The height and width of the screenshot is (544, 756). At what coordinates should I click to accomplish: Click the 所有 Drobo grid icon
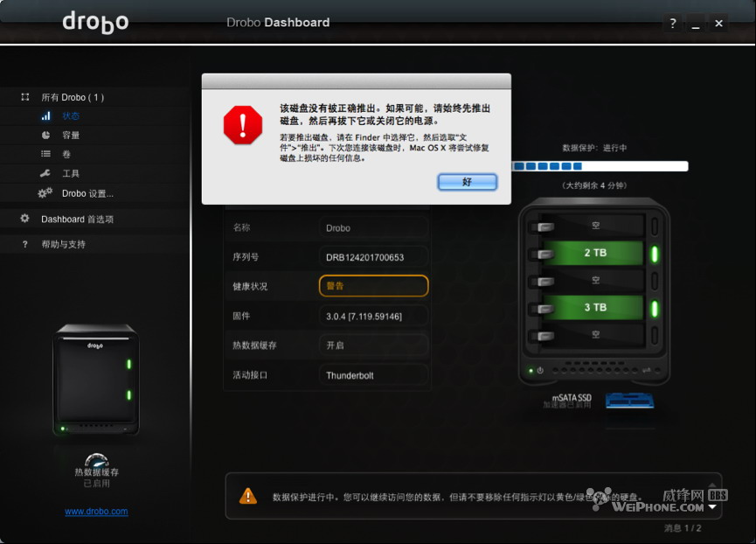point(25,97)
